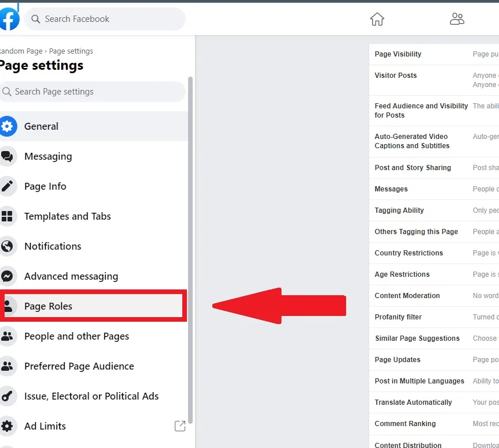The image size is (499, 448).
Task: Open Content Moderation setting
Action: (x=434, y=296)
